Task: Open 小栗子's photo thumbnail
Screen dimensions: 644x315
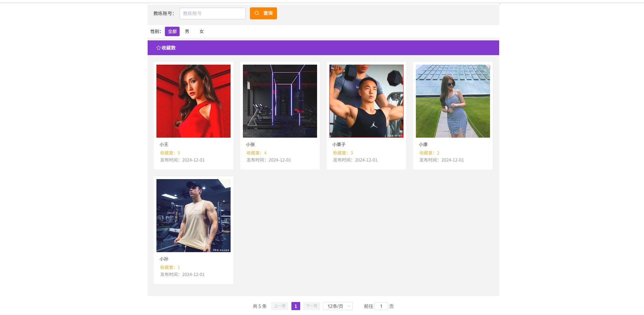Action: click(x=366, y=101)
